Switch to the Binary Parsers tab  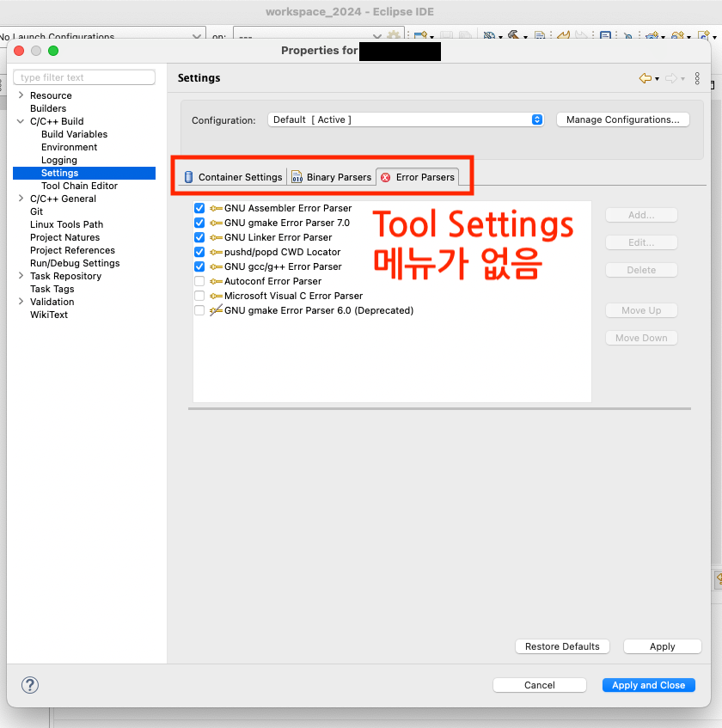coord(332,177)
